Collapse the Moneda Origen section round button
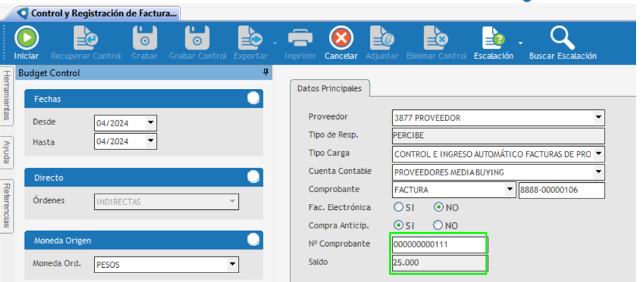The width and height of the screenshot is (644, 282). [253, 239]
